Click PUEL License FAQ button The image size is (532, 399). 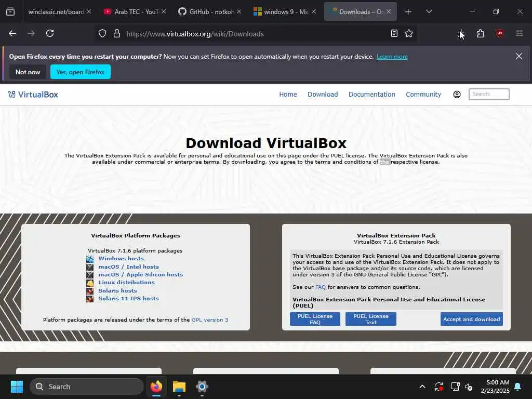tap(315, 319)
